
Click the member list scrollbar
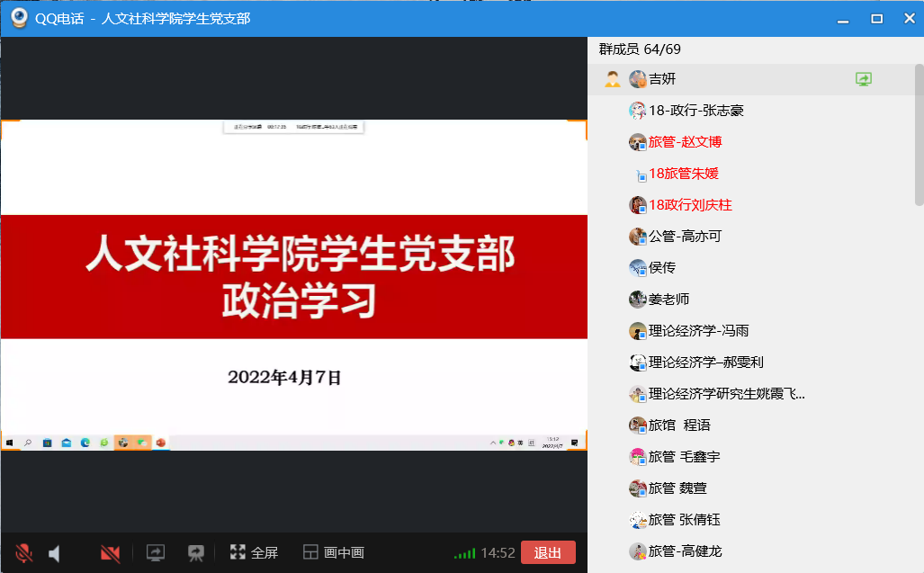coord(918,135)
